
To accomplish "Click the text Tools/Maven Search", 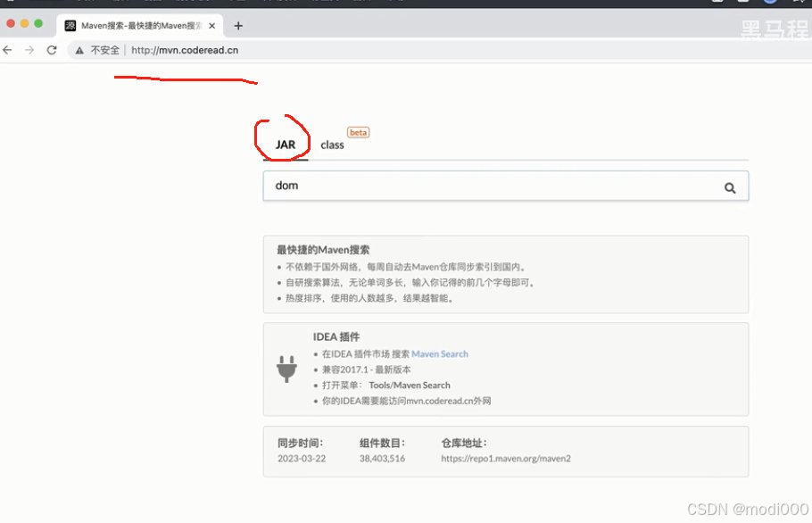I will [409, 386].
